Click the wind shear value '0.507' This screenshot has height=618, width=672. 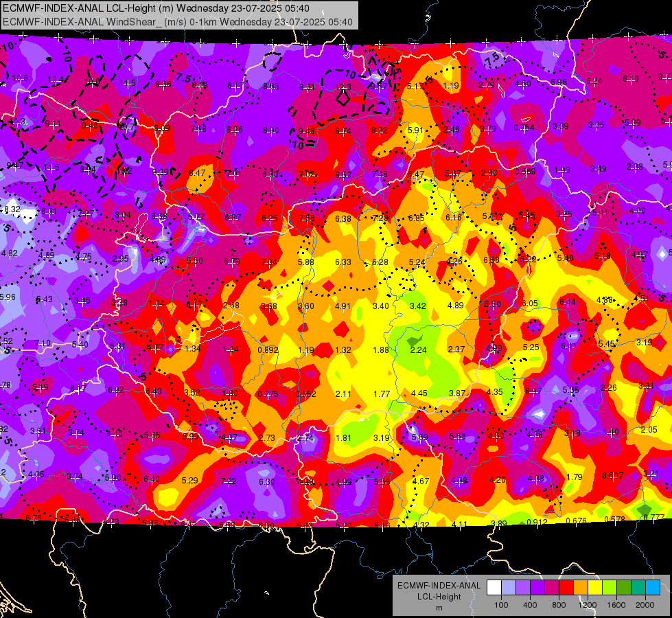(x=612, y=475)
